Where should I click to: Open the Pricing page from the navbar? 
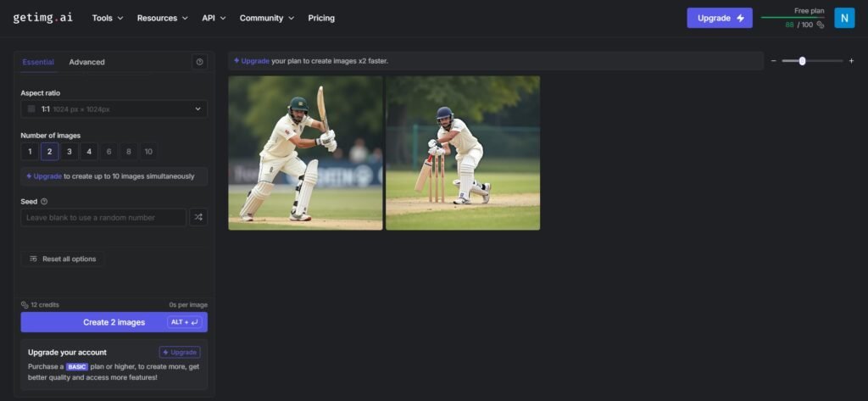coord(321,18)
